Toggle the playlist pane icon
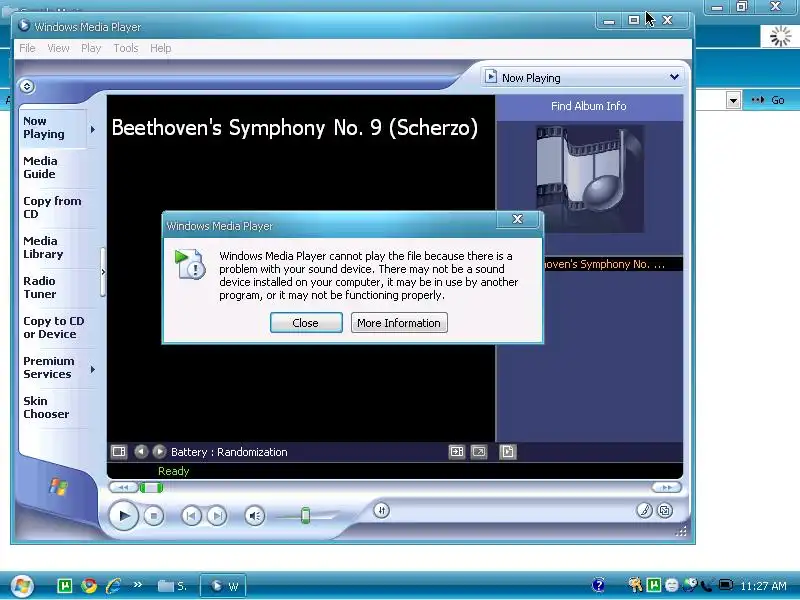Image resolution: width=800 pixels, height=600 pixels. pyautogui.click(x=508, y=452)
